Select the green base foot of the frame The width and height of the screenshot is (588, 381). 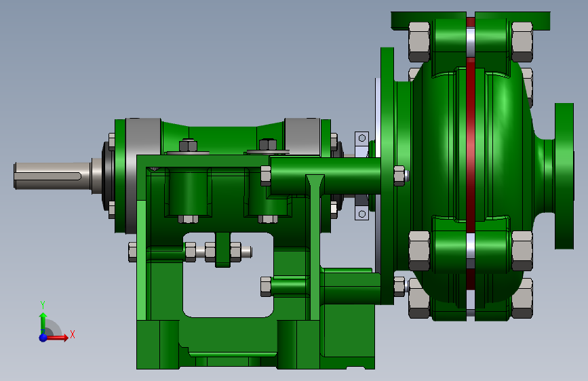pyautogui.click(x=256, y=344)
